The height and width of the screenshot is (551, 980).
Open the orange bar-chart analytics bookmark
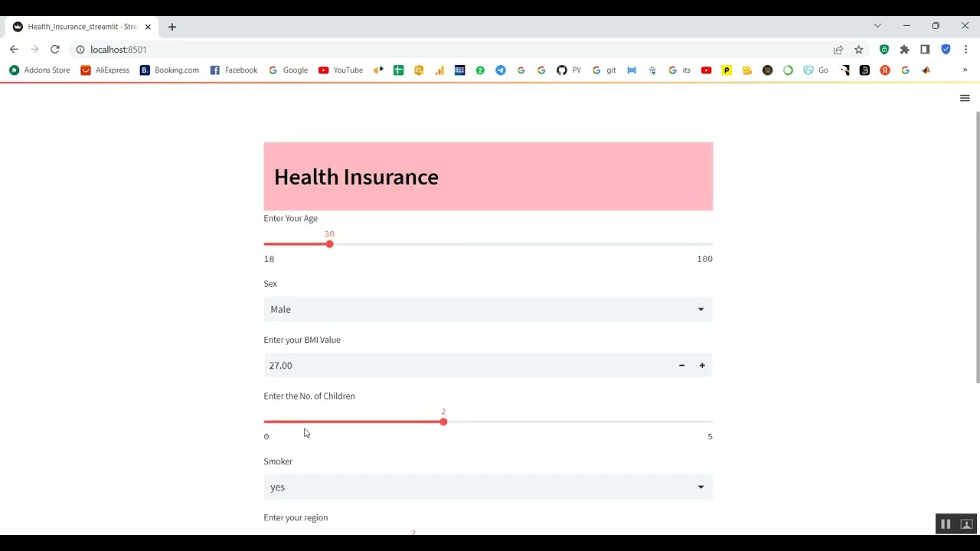[x=439, y=70]
